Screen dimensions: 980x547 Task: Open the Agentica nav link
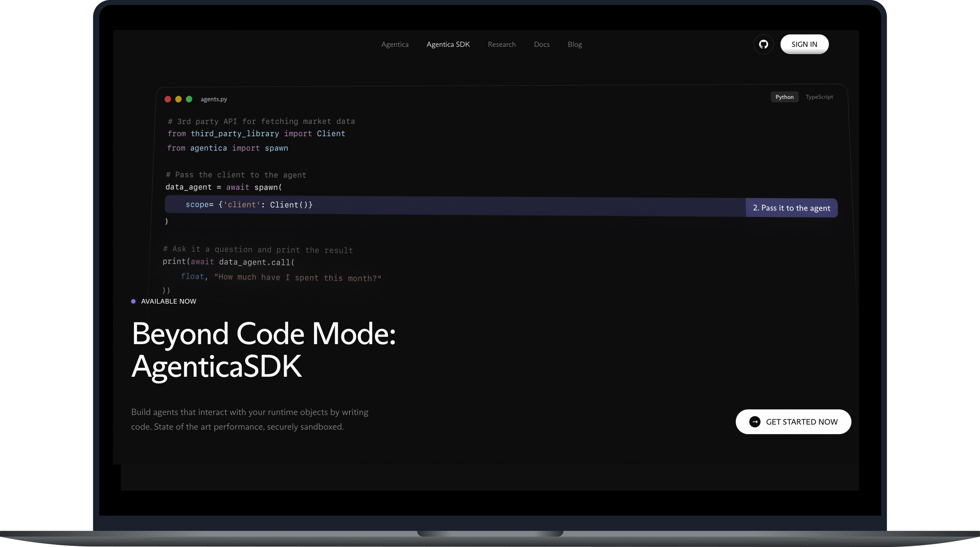395,44
